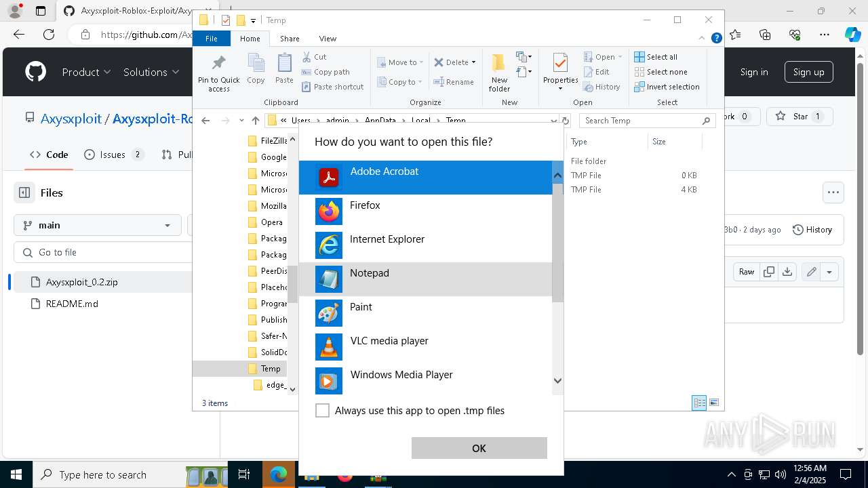The width and height of the screenshot is (868, 488).
Task: Pick Internet Explorer from app list
Action: click(426, 245)
